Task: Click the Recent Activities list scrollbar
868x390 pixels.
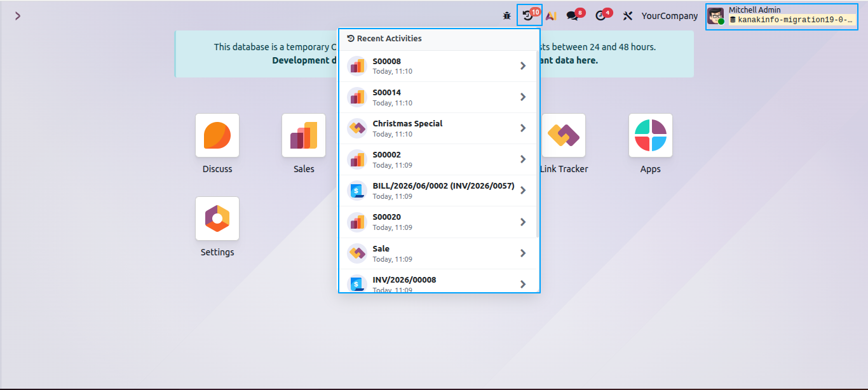Action: 538,144
